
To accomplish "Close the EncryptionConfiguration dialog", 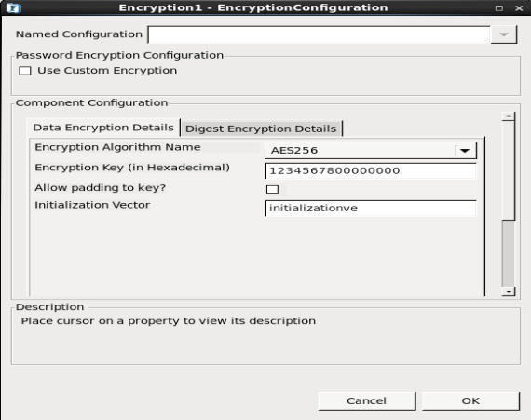I will coord(519,8).
